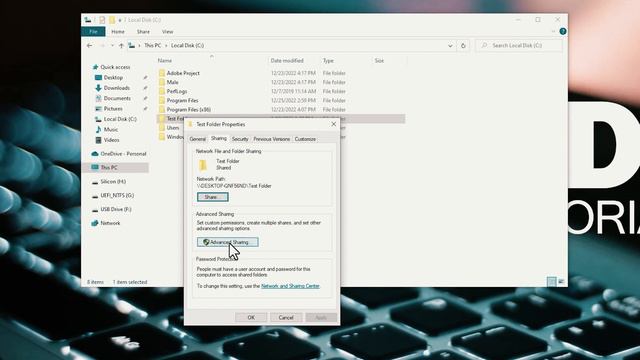This screenshot has width=640, height=360.
Task: Click the New folder quick access icon
Action: pyautogui.click(x=112, y=20)
